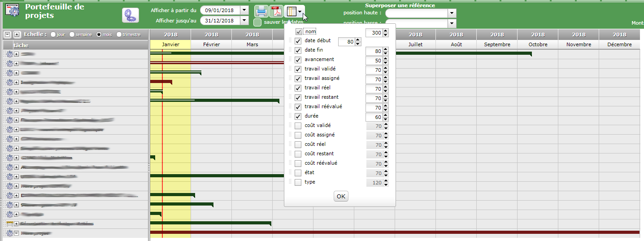644x241 pixels.
Task: Toggle the 'sauver les dates' checkbox
Action: coord(257,22)
